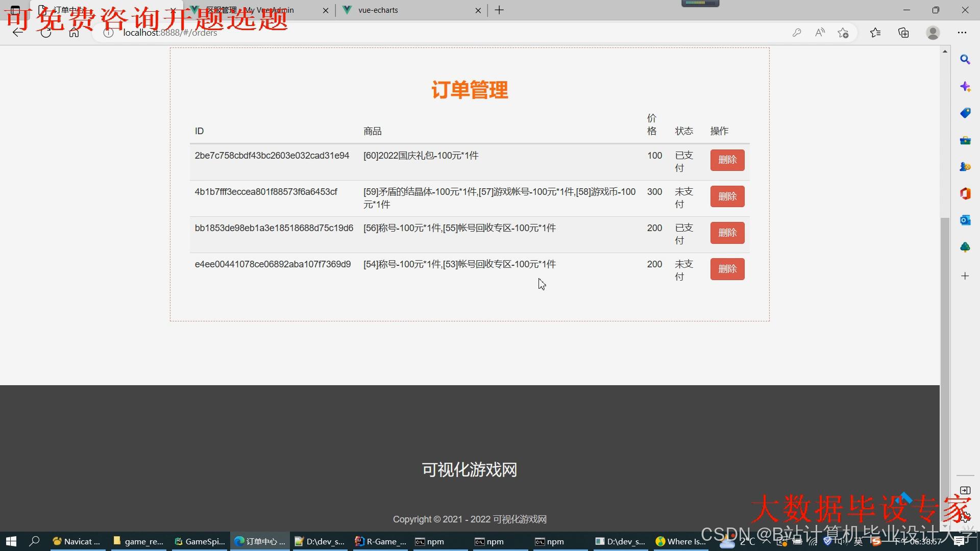Click the Read aloud icon in address bar
Image resolution: width=980 pixels, height=551 pixels.
click(x=820, y=33)
